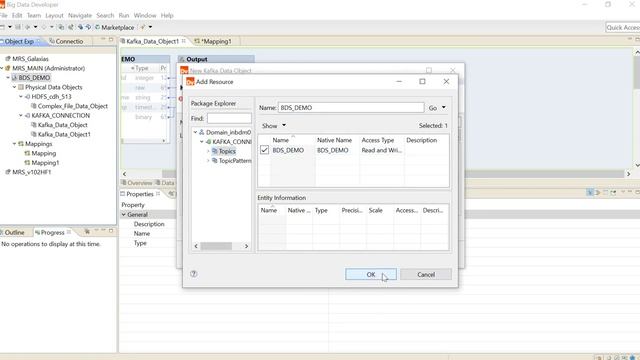Collapse MRS_MAIN (Administrator) node
640x360 pixels.
click(2, 68)
